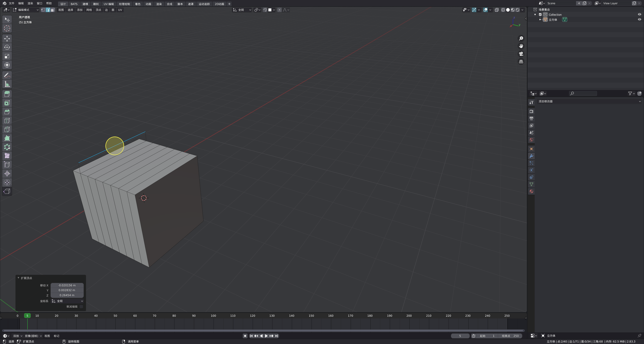Collapse the 扩展顶点 operator panel

click(18, 278)
